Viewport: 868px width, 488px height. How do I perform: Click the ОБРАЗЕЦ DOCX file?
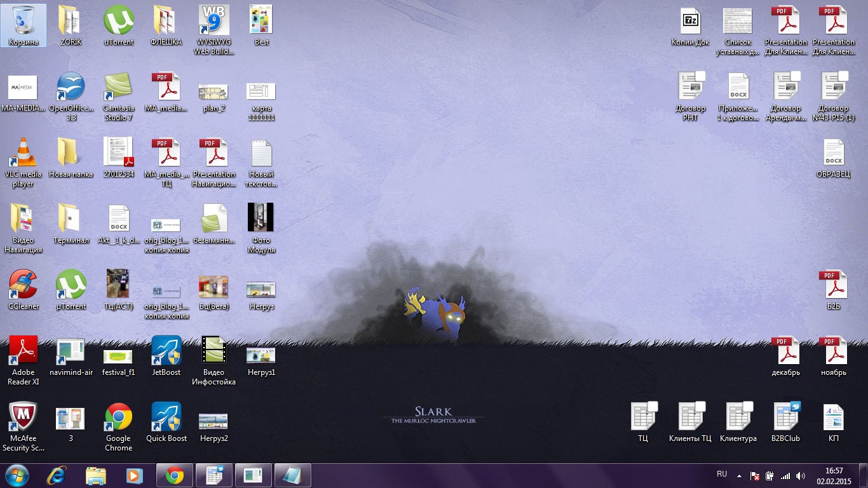834,158
